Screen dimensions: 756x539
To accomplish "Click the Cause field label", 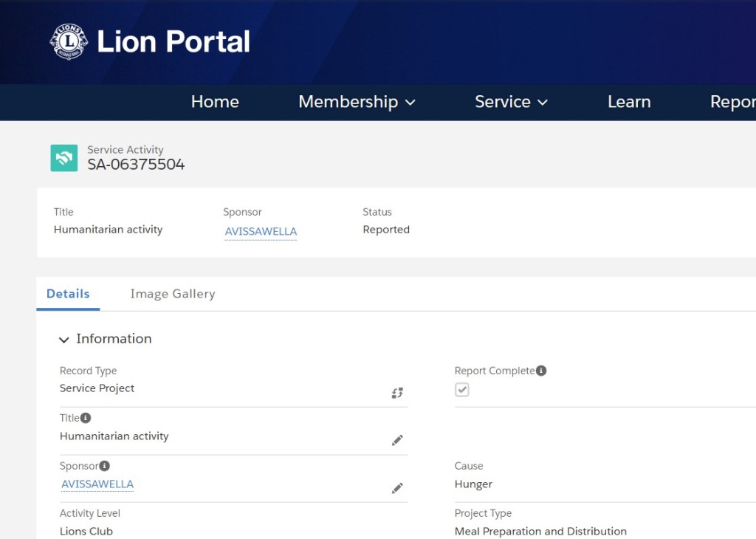I will (x=469, y=466).
